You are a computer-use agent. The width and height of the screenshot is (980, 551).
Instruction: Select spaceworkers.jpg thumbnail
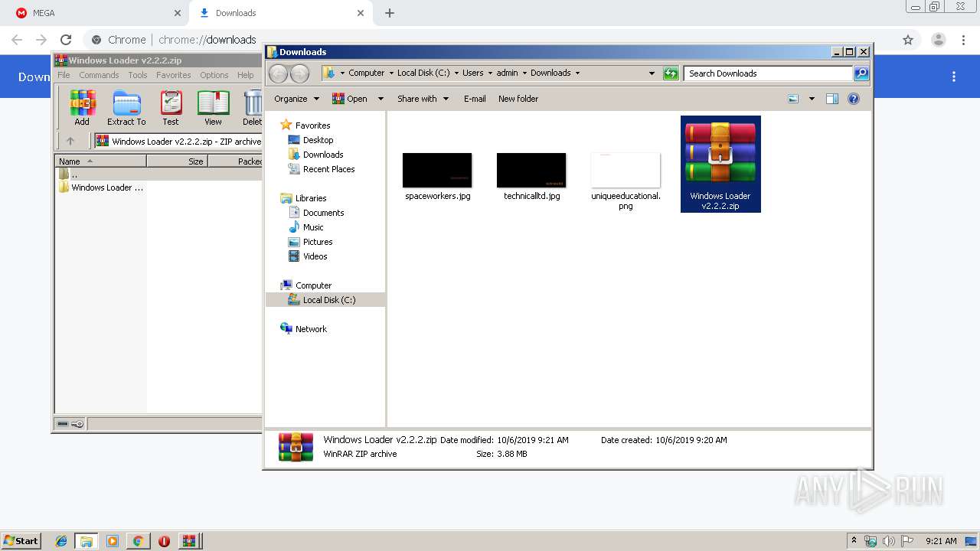click(437, 171)
